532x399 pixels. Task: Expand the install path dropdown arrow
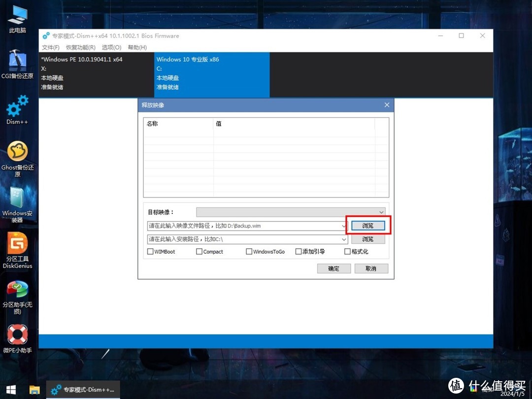click(x=344, y=239)
